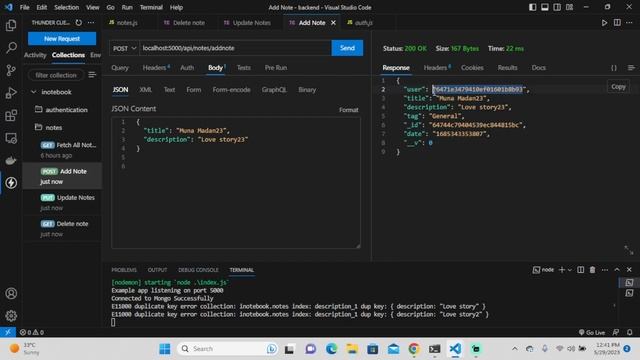Click inside JSON content editor

tap(236, 182)
